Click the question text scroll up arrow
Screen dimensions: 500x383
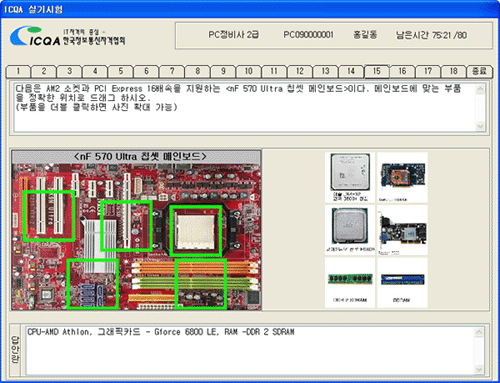480,89
